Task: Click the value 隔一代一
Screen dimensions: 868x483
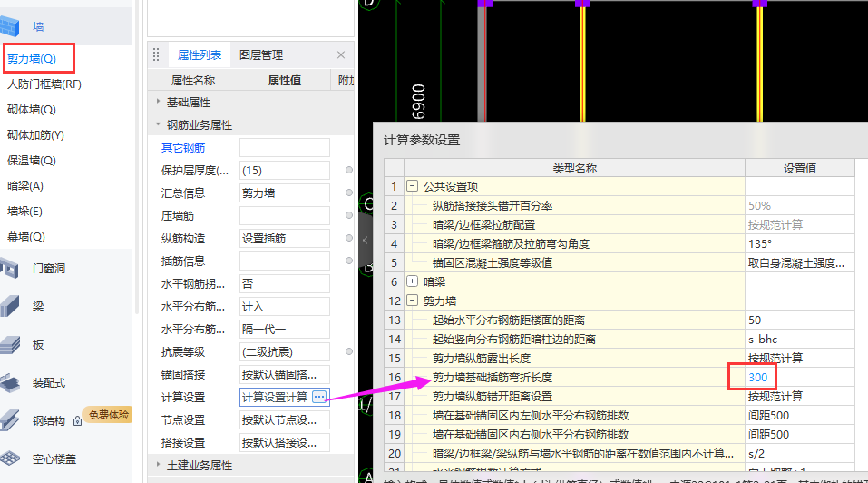Action: pos(285,330)
